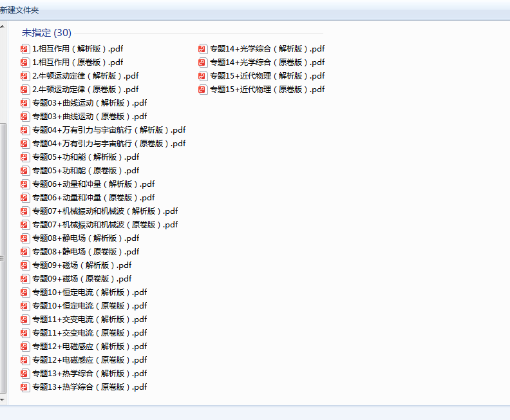The height and width of the screenshot is (420, 510).
Task: Select file name 专题04+万有引力与宇宙航行（解析版）.pdf
Action: point(109,130)
